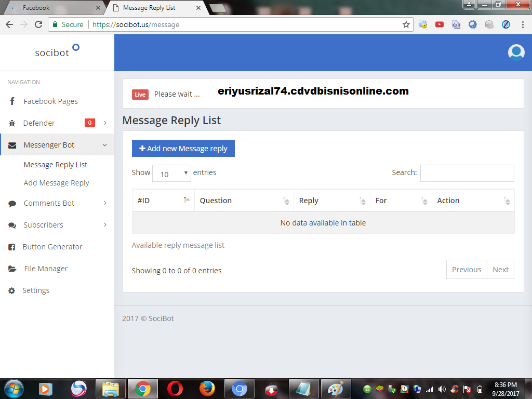Click the Add new Message reply button
This screenshot has width=532, height=399.
click(183, 148)
